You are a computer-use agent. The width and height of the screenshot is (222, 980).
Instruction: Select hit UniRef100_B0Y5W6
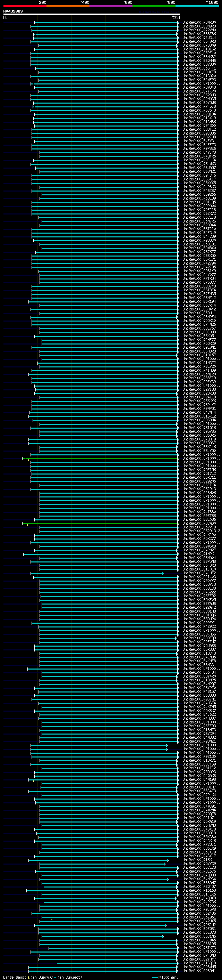pyautogui.click(x=199, y=103)
